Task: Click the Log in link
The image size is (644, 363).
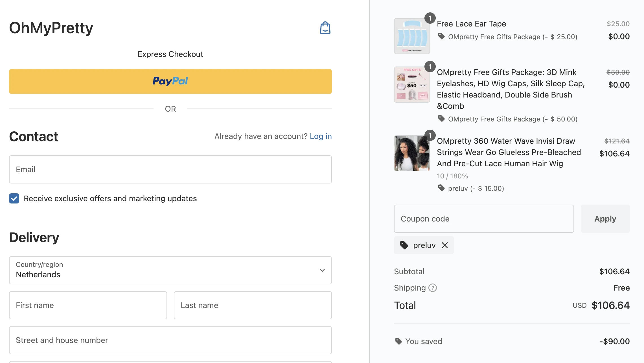Action: pyautogui.click(x=321, y=136)
